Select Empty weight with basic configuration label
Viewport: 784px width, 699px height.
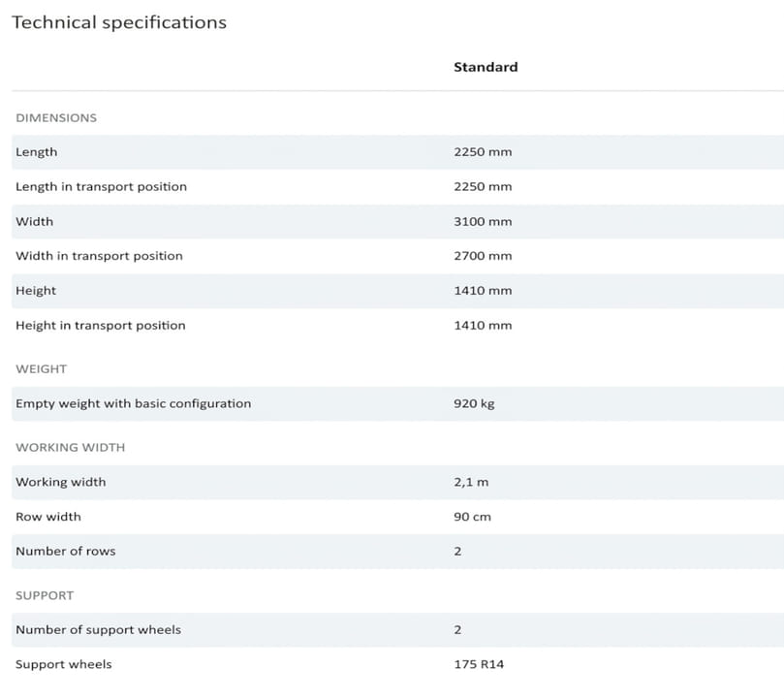(x=133, y=403)
